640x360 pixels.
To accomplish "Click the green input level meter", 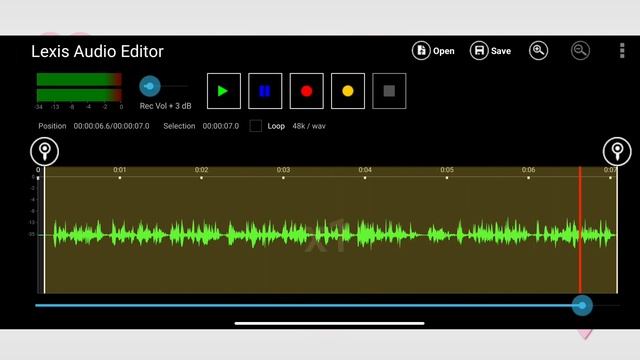I will [79, 87].
